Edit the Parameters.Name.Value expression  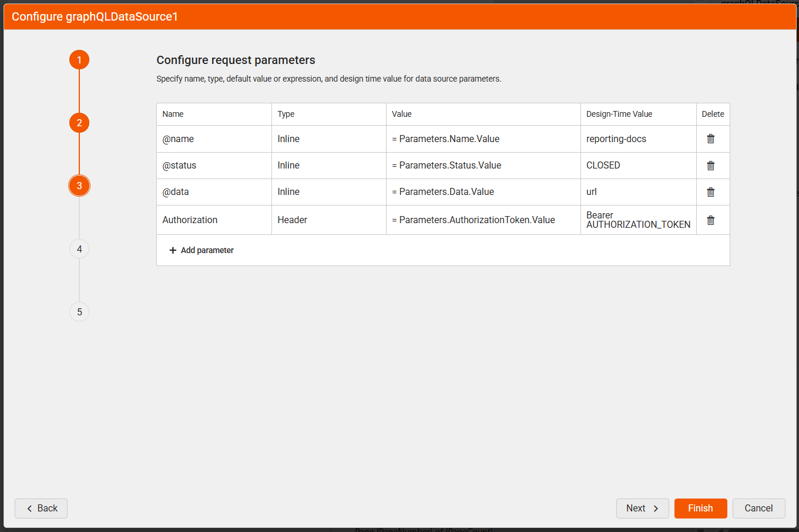coord(483,139)
